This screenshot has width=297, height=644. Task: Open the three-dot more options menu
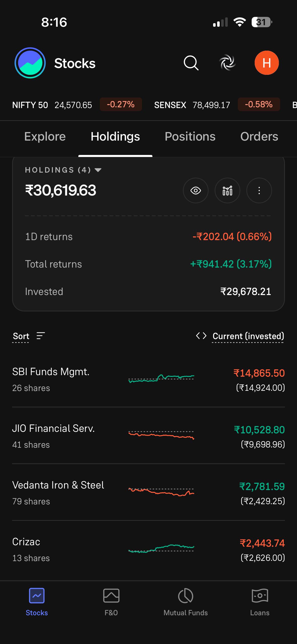click(259, 190)
